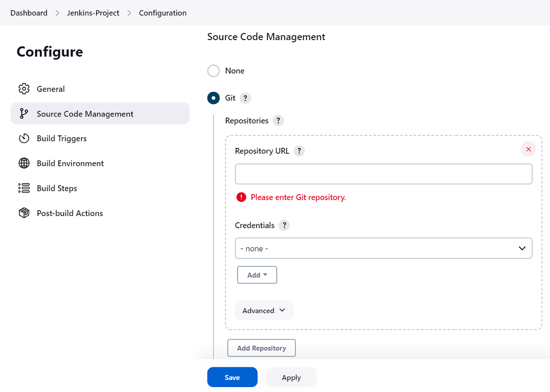Select the None radio button
This screenshot has height=392, width=550.
click(213, 71)
